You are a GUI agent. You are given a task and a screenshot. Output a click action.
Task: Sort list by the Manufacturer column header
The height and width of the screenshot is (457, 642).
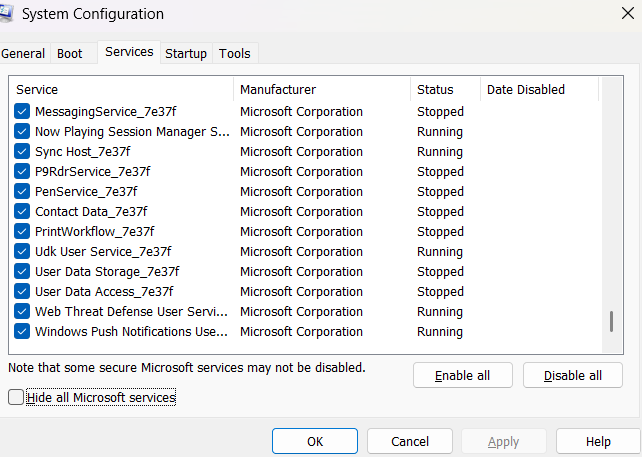[322, 90]
